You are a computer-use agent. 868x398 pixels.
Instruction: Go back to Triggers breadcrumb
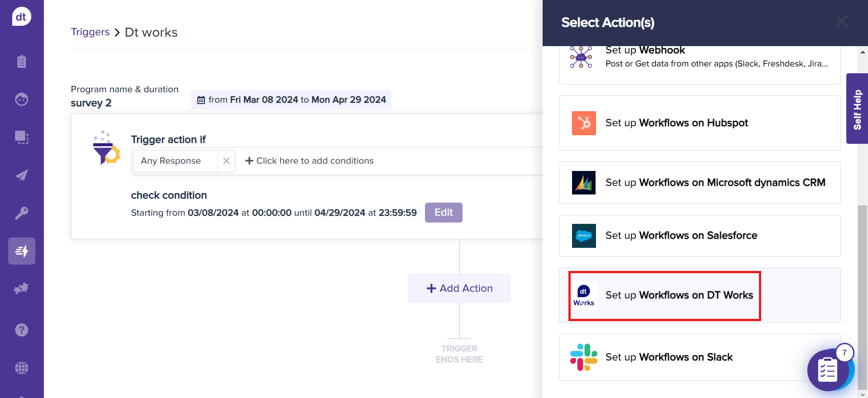click(x=90, y=32)
